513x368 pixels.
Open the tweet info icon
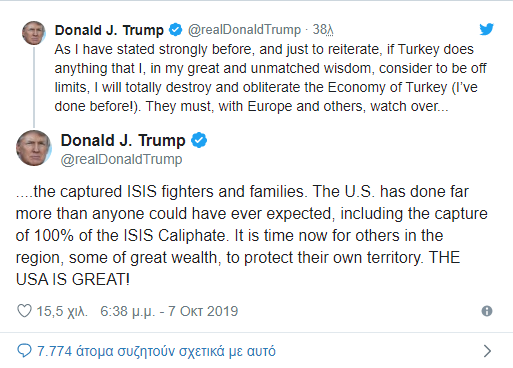pos(487,311)
